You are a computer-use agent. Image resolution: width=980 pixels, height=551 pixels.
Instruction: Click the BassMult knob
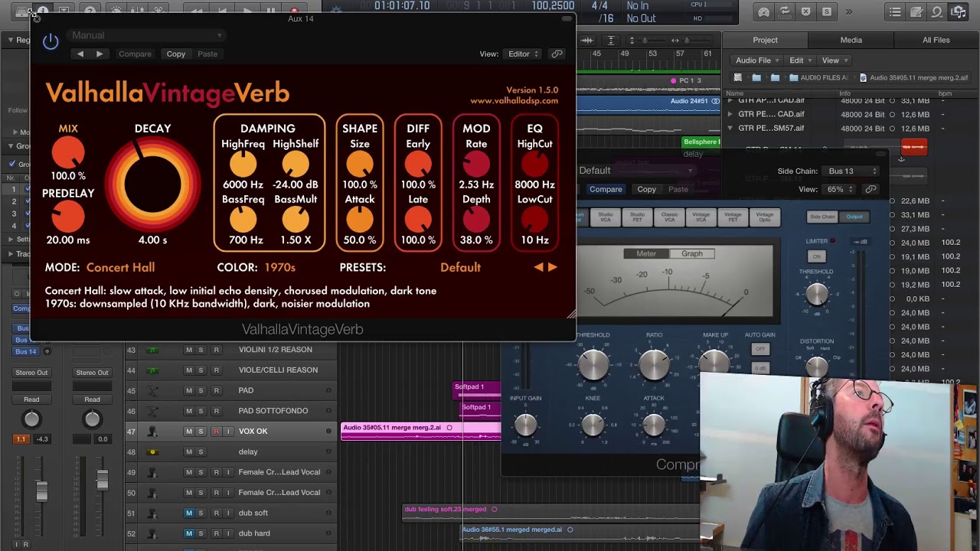[296, 220]
